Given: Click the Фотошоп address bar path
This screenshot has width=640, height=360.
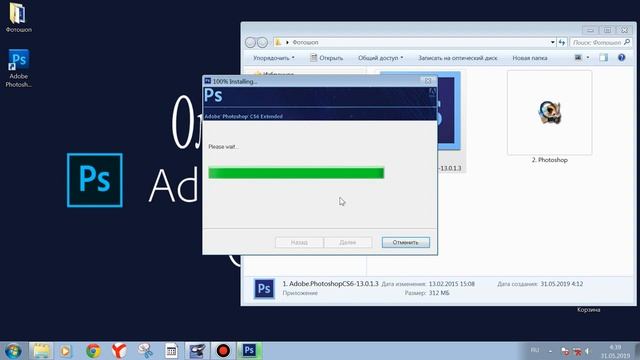Looking at the screenshot, I should [305, 42].
